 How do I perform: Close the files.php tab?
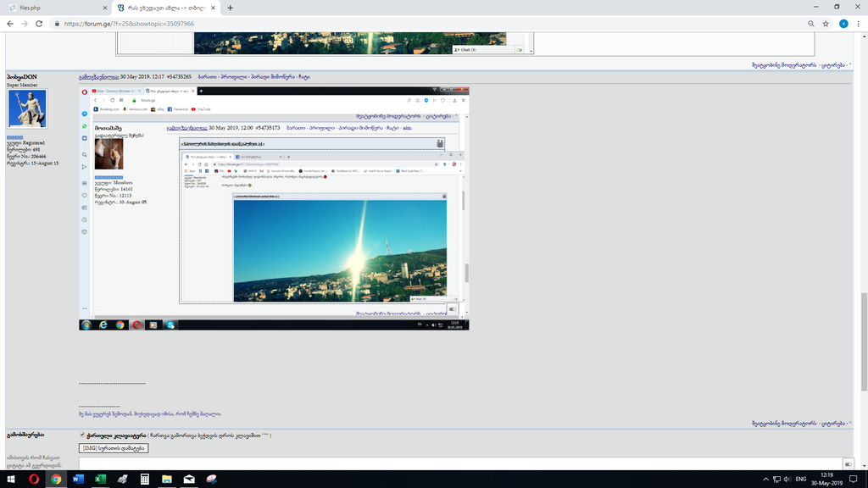pyautogui.click(x=104, y=8)
